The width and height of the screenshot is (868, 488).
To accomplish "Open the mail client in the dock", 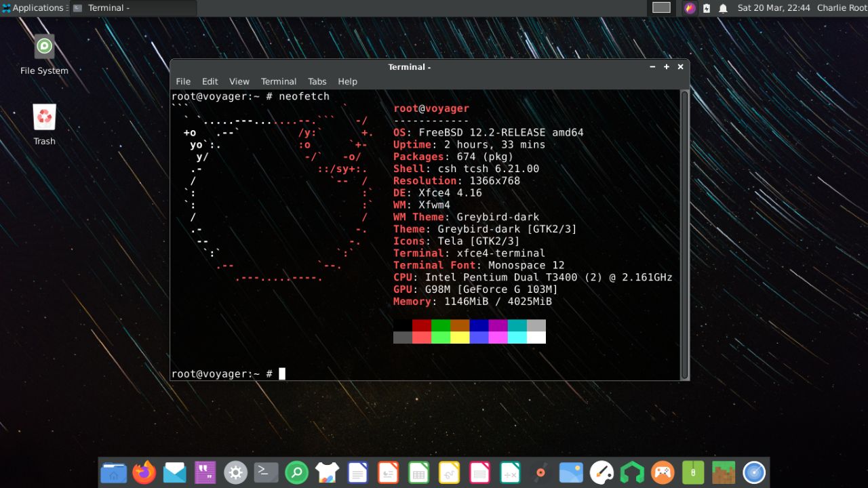I will tap(175, 472).
